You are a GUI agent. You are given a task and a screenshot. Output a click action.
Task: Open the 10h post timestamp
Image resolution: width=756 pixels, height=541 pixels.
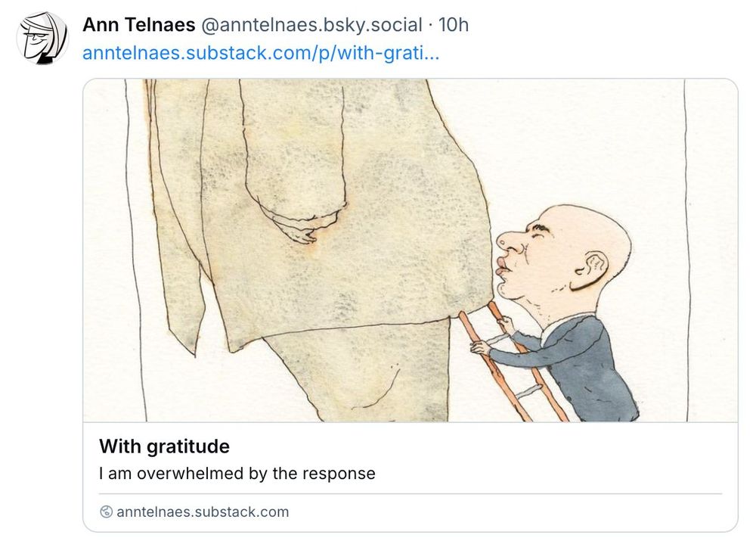pyautogui.click(x=453, y=25)
